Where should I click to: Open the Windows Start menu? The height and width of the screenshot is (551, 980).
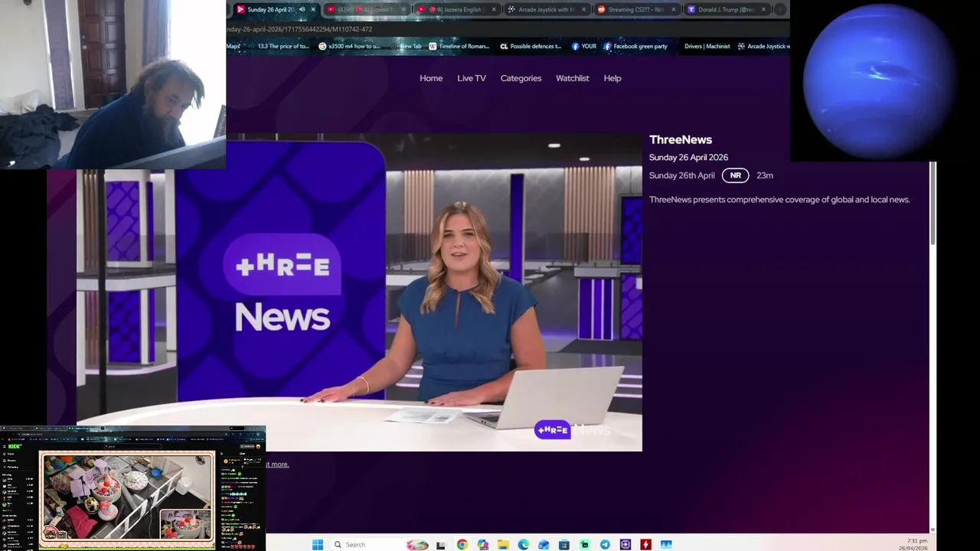[318, 545]
